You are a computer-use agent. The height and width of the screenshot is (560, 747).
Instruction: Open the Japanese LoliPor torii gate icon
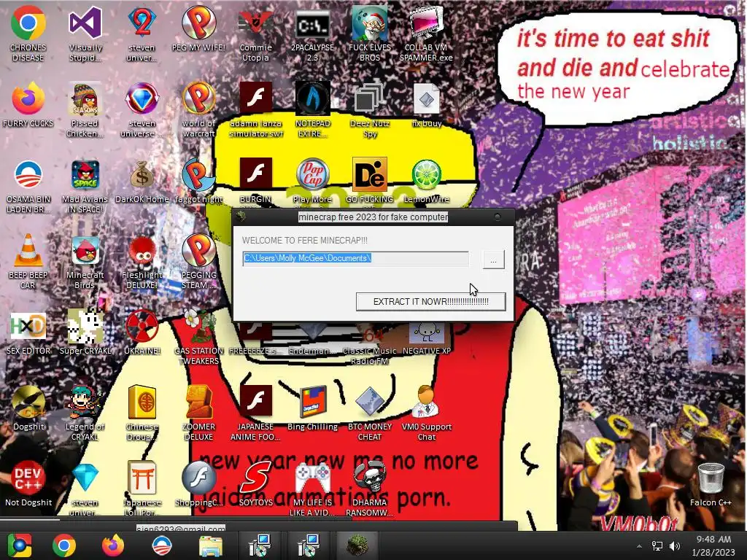coord(142,478)
